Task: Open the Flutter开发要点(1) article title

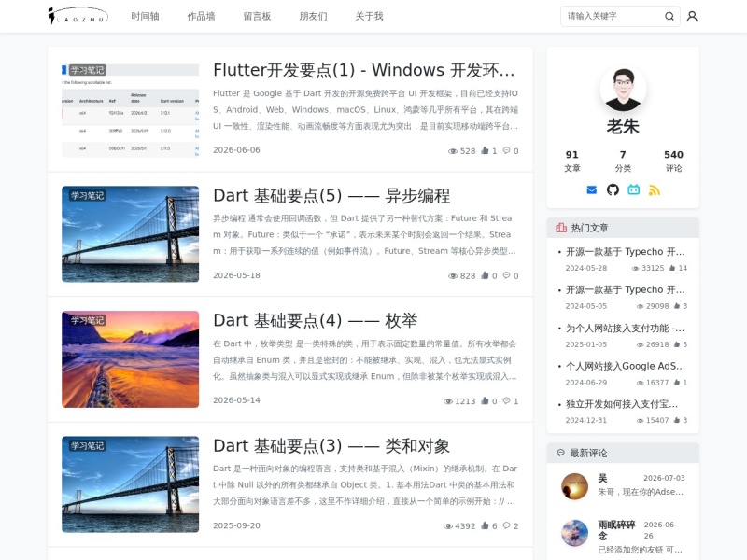Action: coord(364,70)
